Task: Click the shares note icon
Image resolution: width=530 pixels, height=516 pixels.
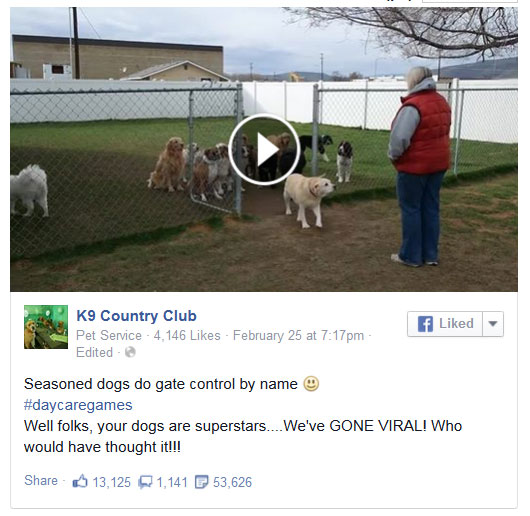Action: point(202,482)
